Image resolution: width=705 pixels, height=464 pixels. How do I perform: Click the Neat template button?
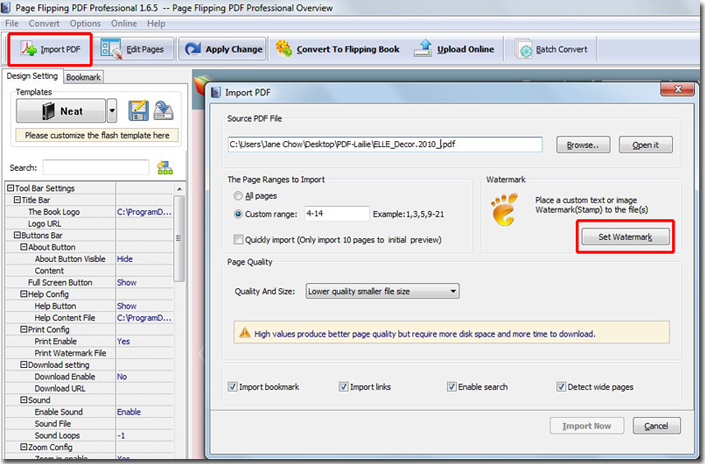[x=61, y=111]
